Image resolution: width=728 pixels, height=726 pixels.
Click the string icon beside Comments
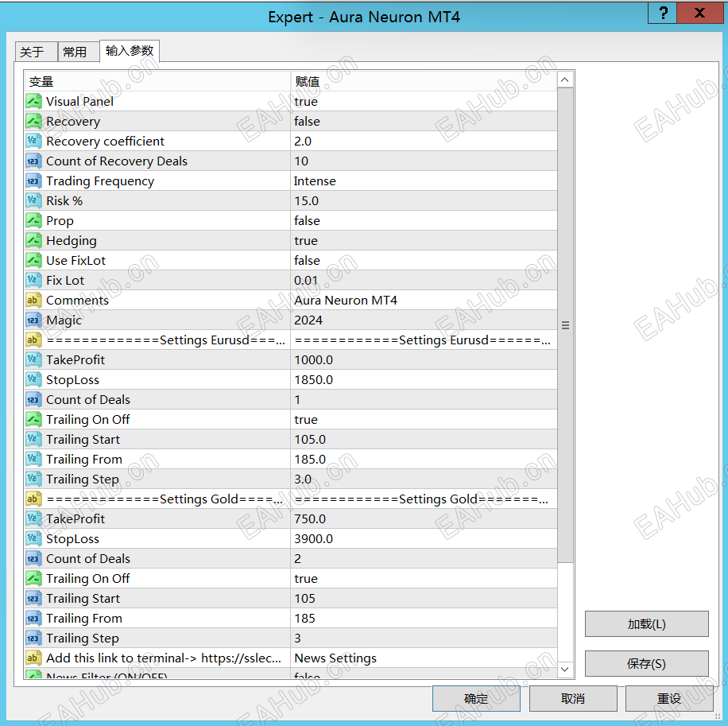(33, 301)
